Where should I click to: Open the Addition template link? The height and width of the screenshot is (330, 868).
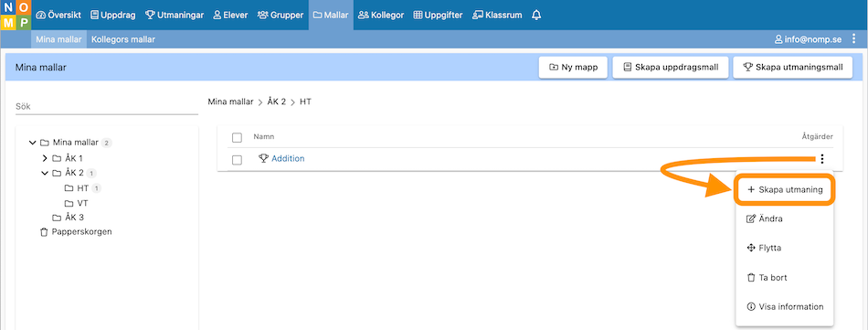(x=288, y=159)
